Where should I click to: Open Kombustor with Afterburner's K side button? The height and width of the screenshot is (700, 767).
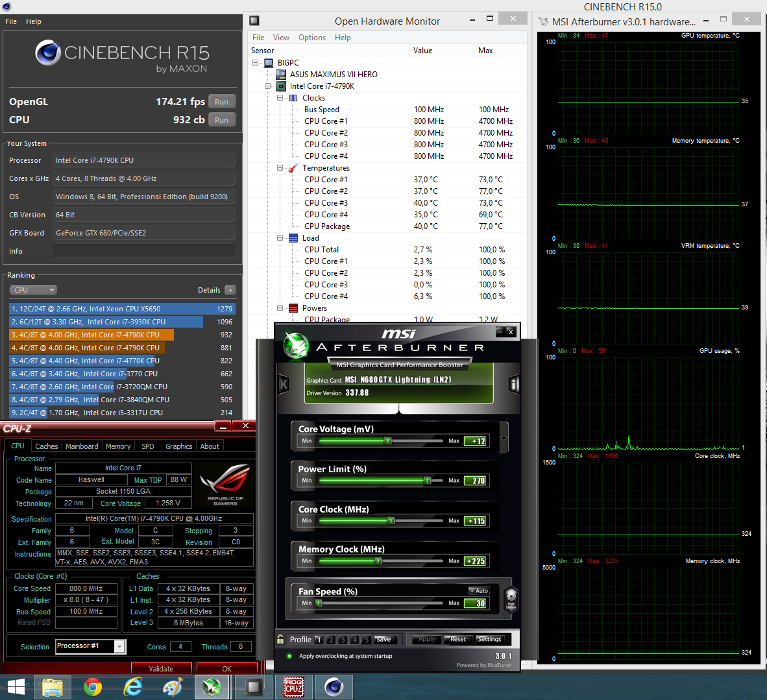(x=283, y=385)
